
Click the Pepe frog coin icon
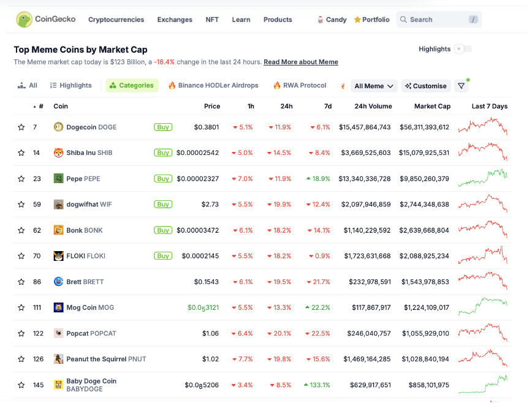pyautogui.click(x=58, y=179)
